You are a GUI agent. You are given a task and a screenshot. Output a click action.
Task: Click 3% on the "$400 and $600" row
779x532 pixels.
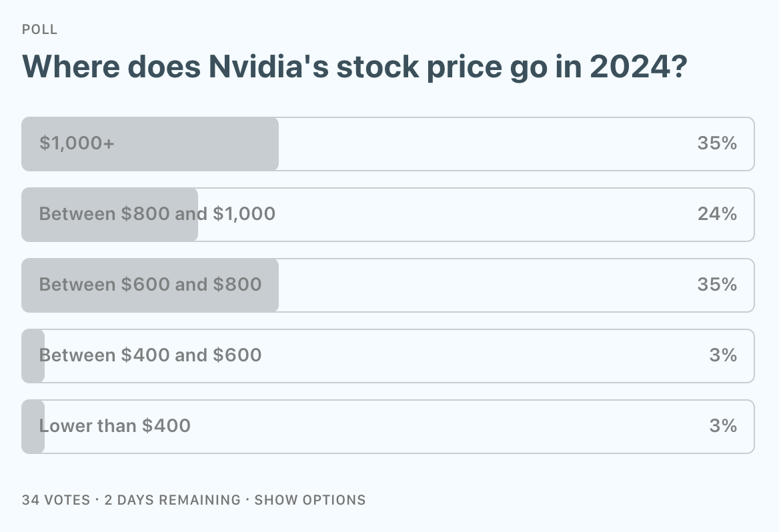coord(723,355)
